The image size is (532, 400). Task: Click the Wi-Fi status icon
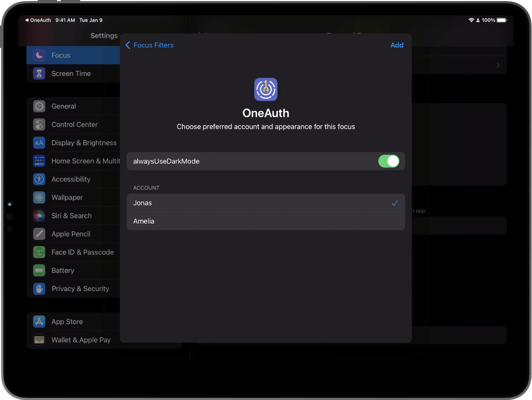pyautogui.click(x=471, y=20)
